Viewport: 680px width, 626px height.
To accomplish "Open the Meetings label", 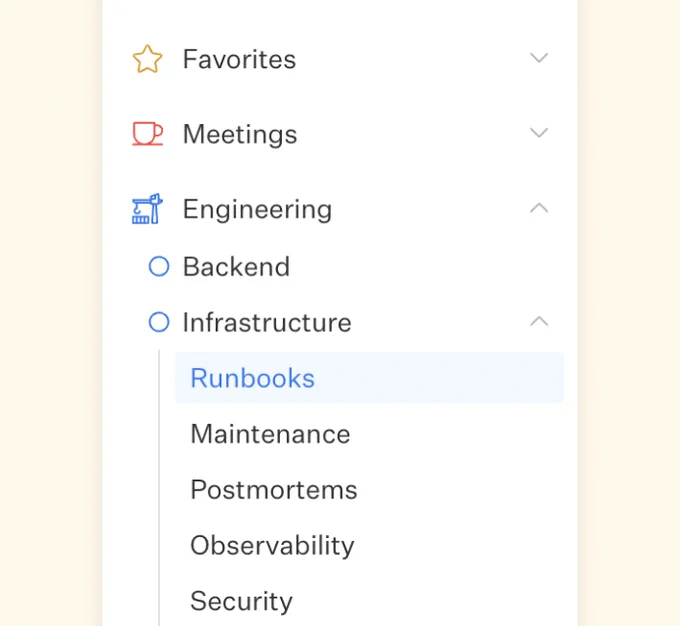I will [x=240, y=134].
